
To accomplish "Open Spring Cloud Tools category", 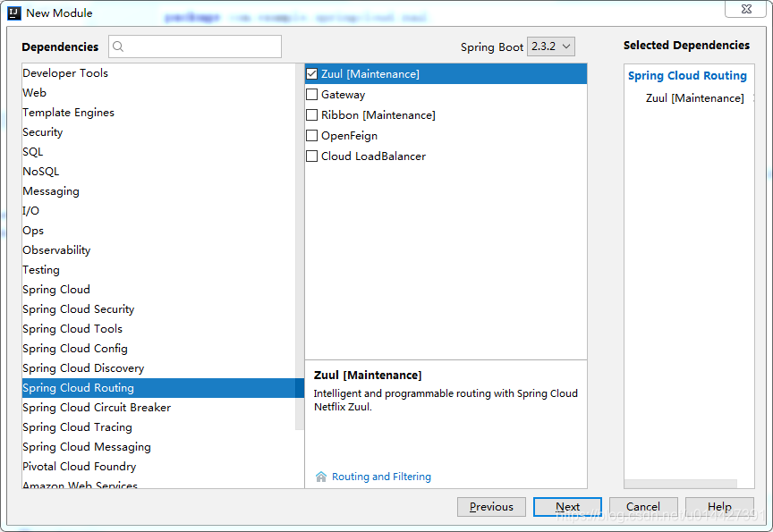I will (158, 329).
